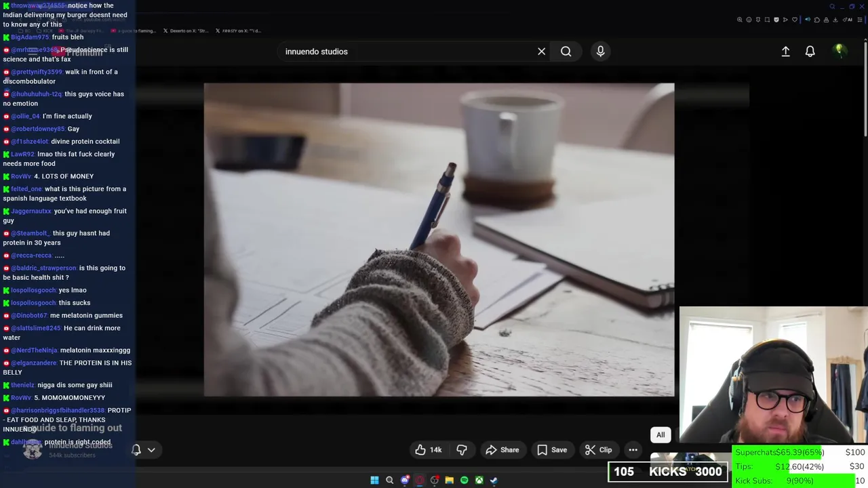This screenshot has width=868, height=488.
Task: Bookmark the page with the heart icon
Action: (795, 20)
